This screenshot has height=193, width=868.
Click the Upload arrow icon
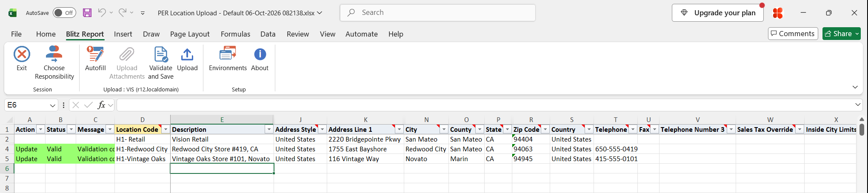click(x=187, y=54)
